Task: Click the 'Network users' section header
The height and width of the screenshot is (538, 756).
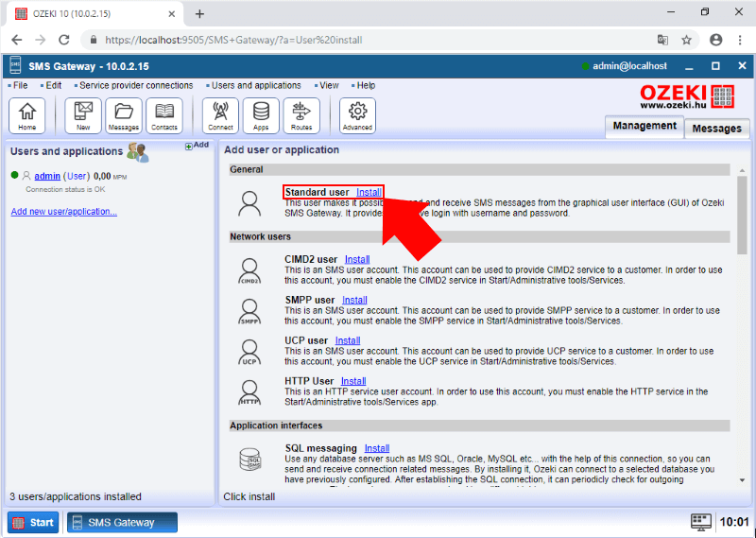Action: [480, 237]
